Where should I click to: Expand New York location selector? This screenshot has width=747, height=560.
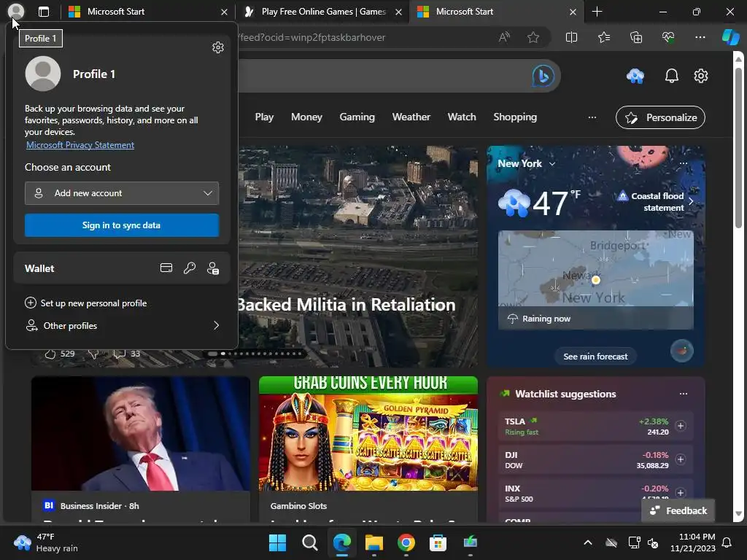527,164
